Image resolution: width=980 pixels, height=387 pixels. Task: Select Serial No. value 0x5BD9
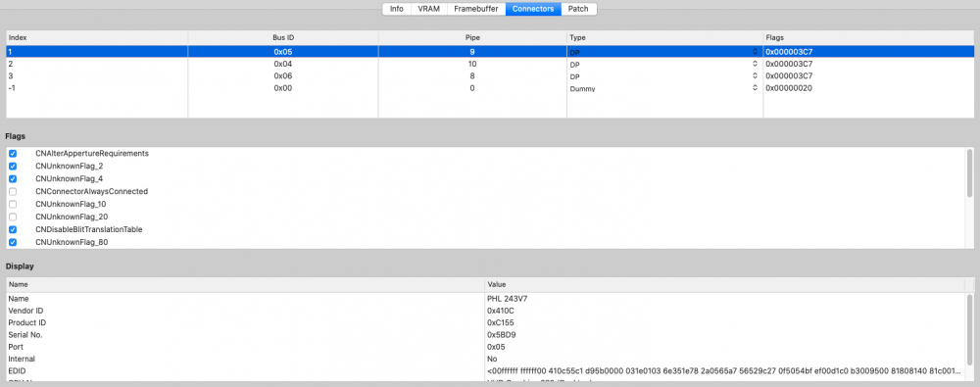tap(501, 335)
